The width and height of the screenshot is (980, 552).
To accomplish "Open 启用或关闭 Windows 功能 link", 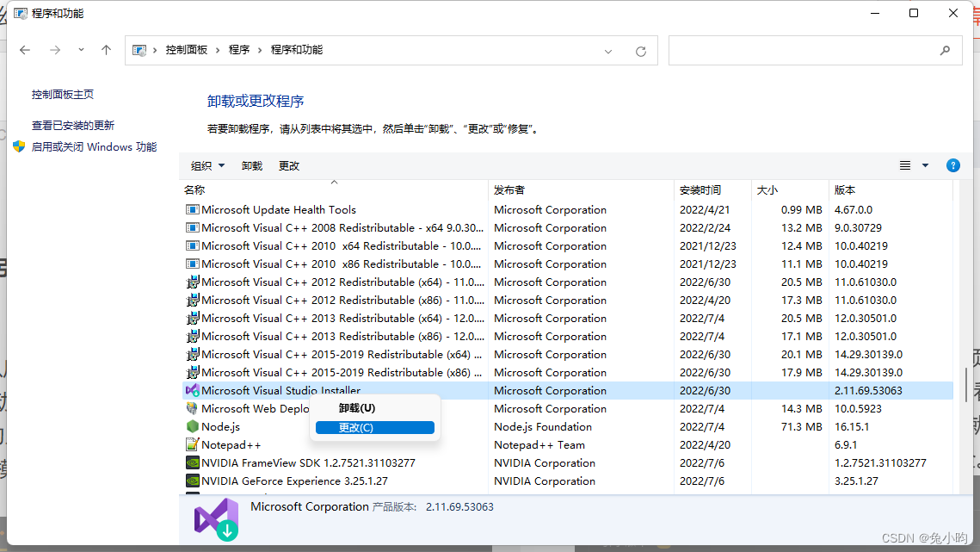I will tap(94, 147).
